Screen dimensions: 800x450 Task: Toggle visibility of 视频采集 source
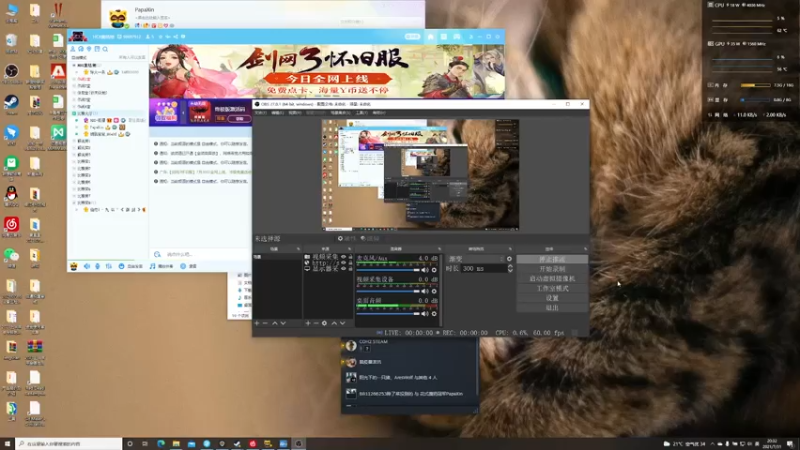coord(343,257)
